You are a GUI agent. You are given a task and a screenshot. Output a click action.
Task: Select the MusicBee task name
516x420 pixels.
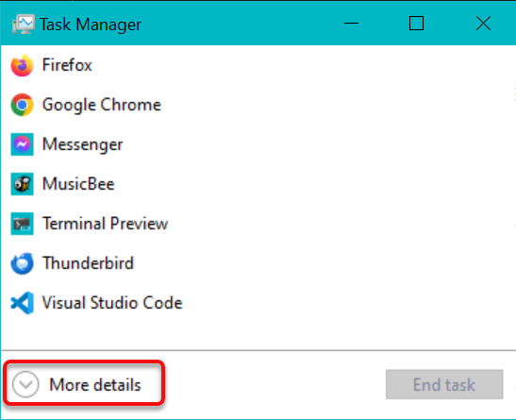tap(78, 184)
